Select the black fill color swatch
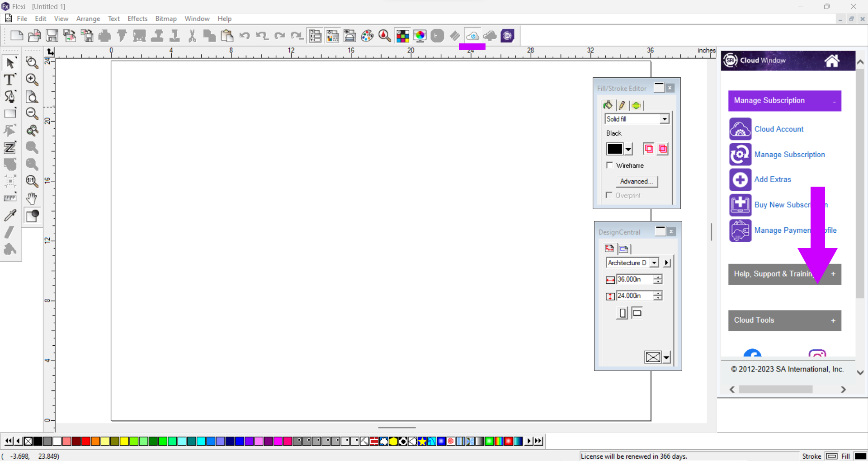The width and height of the screenshot is (868, 461). coord(614,149)
